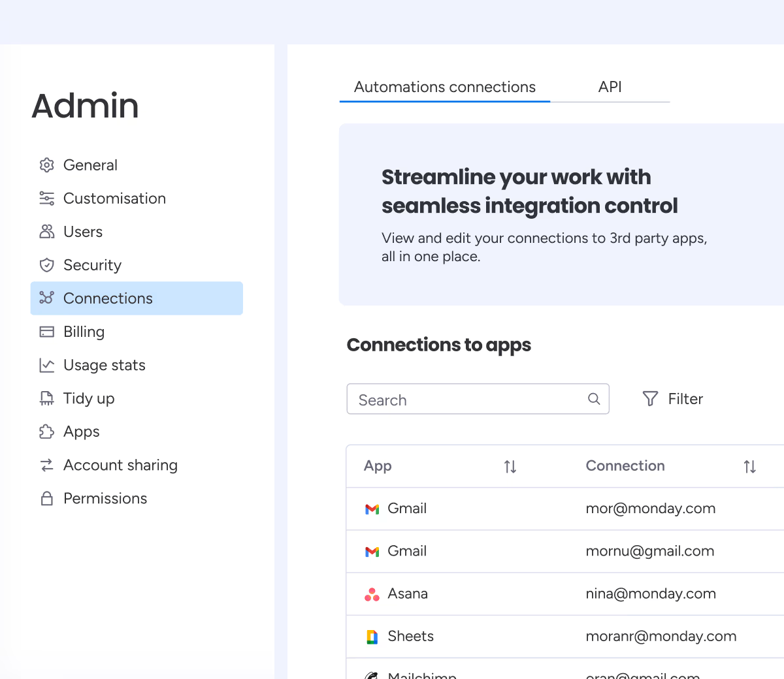
Task: Sort by App column arrows
Action: (x=510, y=466)
